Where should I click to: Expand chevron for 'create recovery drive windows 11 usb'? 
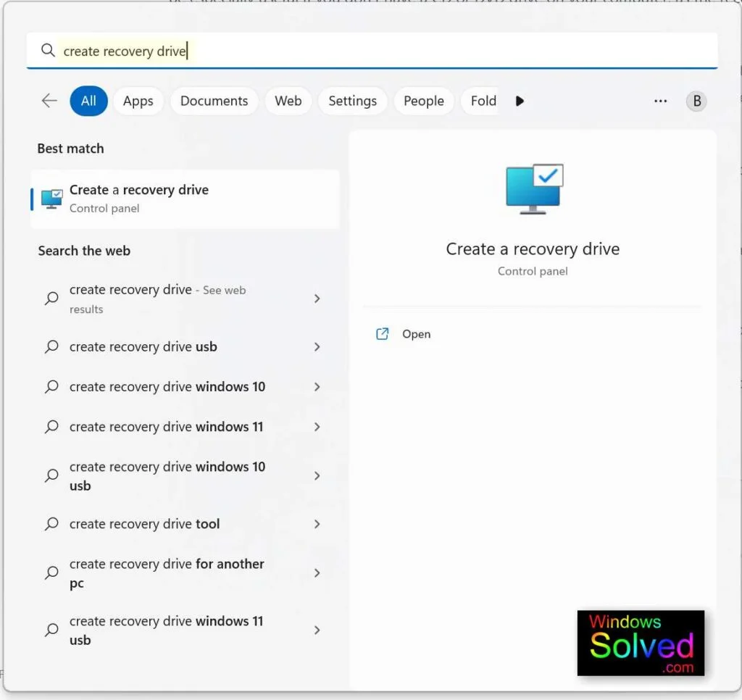coord(317,630)
